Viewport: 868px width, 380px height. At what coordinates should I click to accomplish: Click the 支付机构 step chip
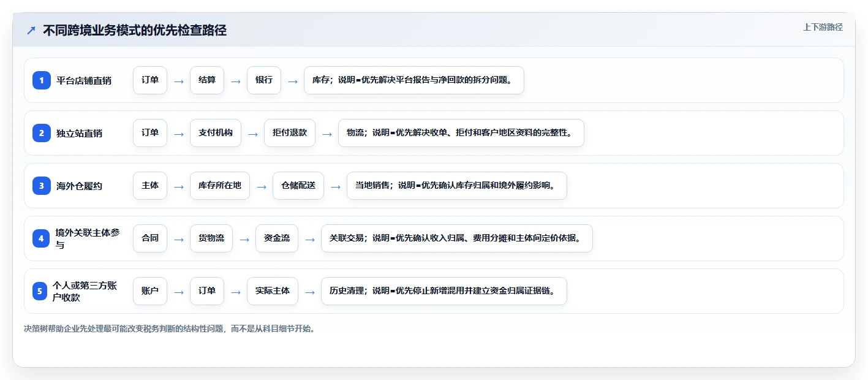click(x=216, y=133)
